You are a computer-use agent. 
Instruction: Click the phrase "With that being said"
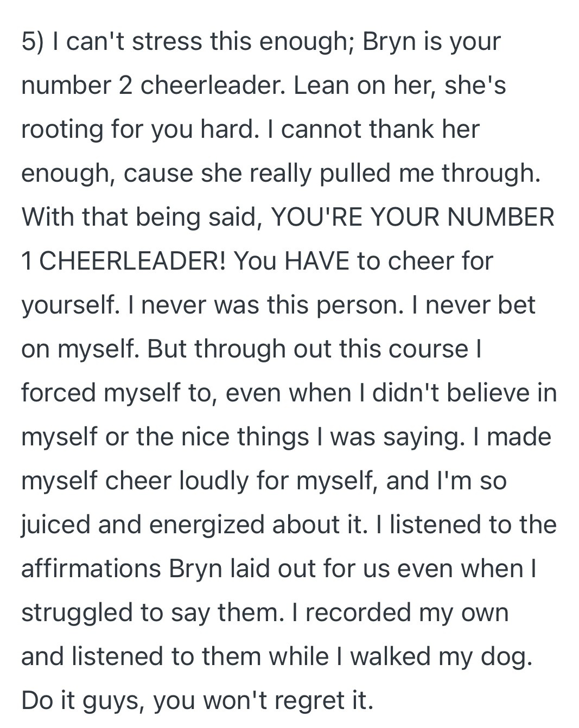coord(139,218)
